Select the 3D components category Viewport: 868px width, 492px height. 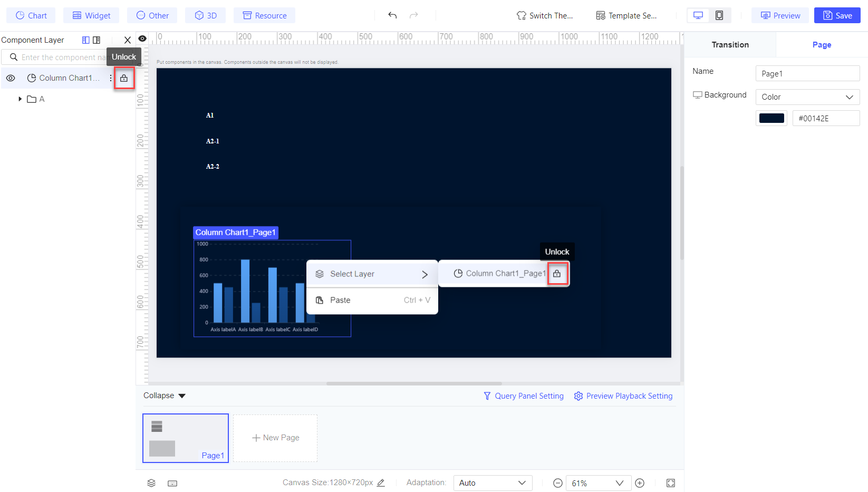[x=205, y=15]
